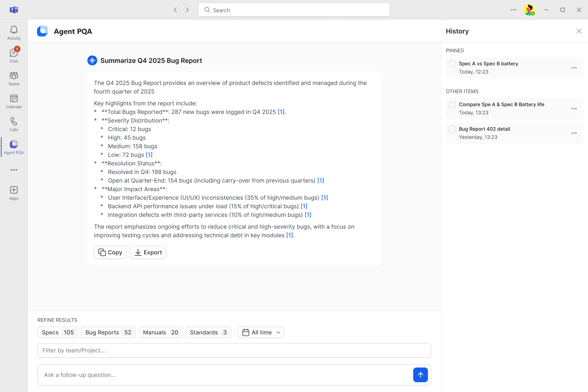Check the Spec A vs Spec B battery box

click(452, 64)
